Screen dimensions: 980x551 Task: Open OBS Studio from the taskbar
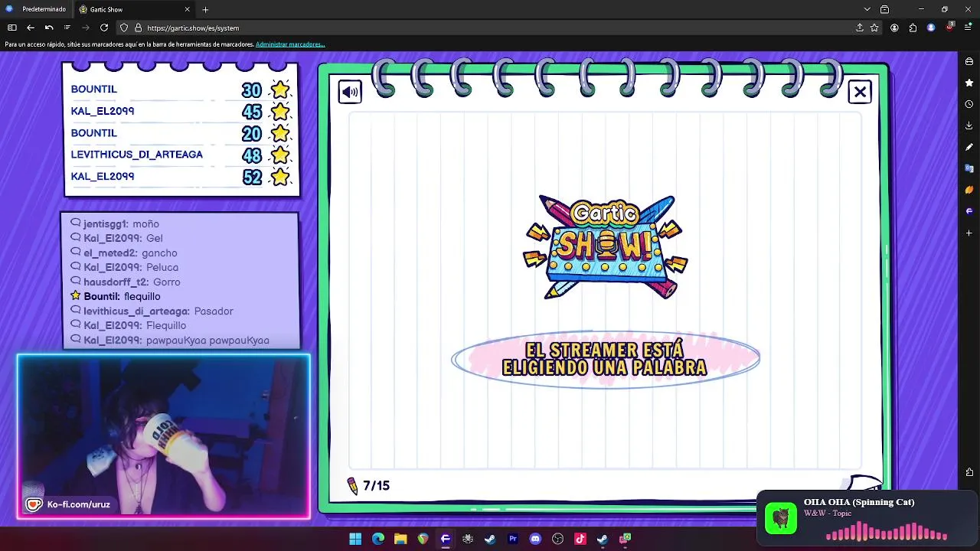557,539
